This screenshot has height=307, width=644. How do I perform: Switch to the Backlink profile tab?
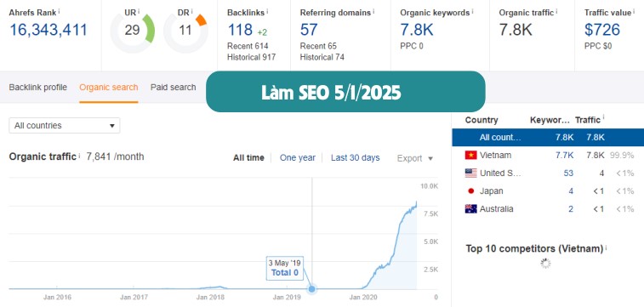coord(37,88)
